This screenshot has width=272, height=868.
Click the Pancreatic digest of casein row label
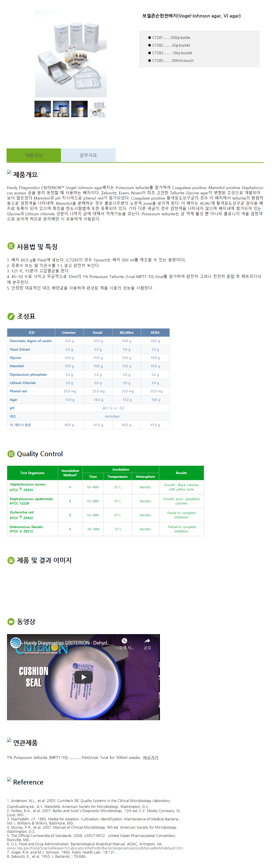point(31,341)
